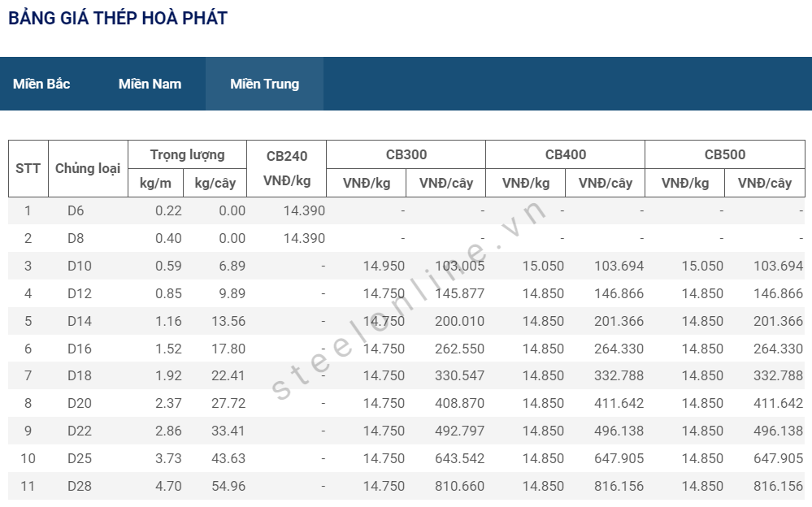Click the BẢNG GIÁ THÉP HOÀ PHÁT heading
Viewport: 812px width, 507px height.
(x=118, y=18)
